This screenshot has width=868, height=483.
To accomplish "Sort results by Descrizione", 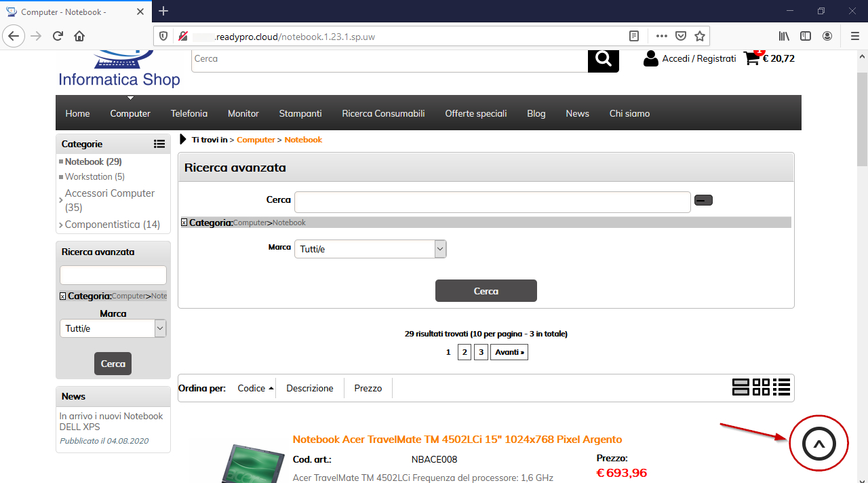I will 310,388.
